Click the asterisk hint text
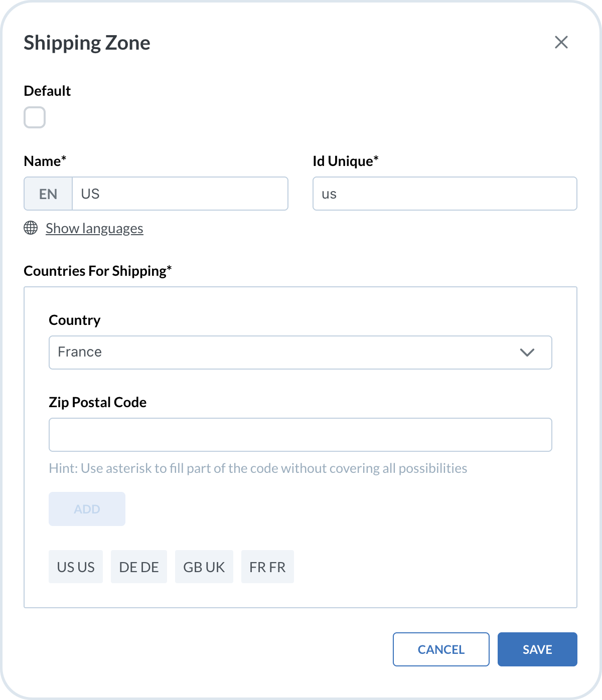Image resolution: width=602 pixels, height=700 pixels. point(258,468)
